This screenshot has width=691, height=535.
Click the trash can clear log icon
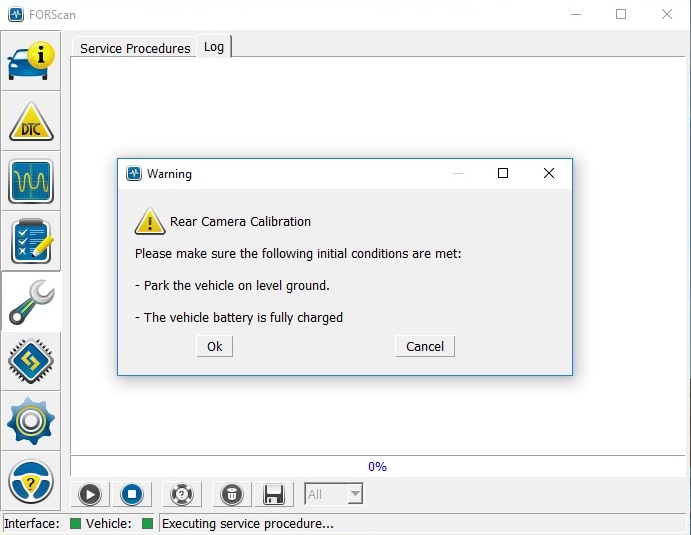tap(231, 494)
